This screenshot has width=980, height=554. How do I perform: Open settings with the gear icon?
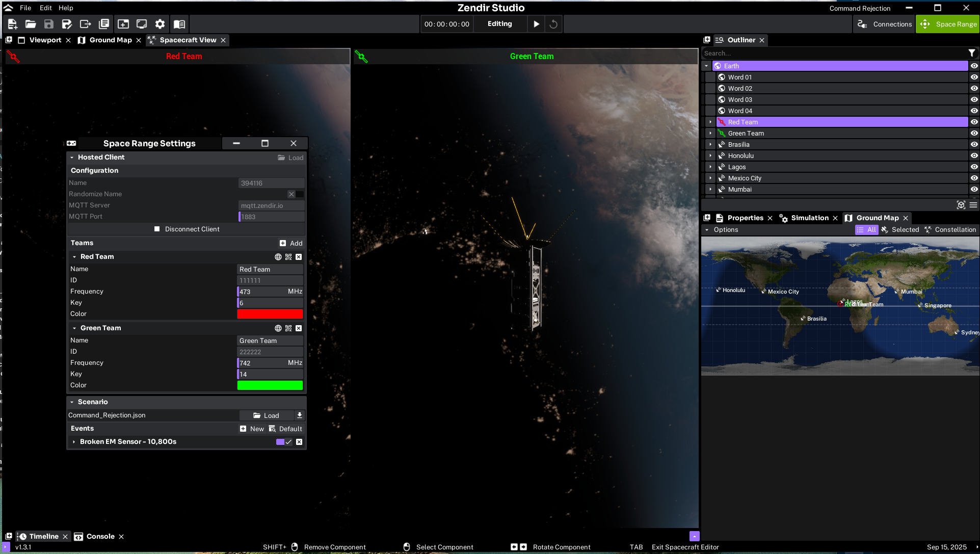pyautogui.click(x=160, y=24)
